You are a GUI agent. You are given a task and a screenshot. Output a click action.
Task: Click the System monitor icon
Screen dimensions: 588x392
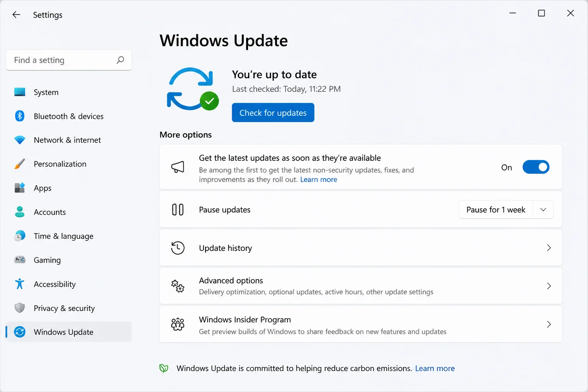(20, 92)
